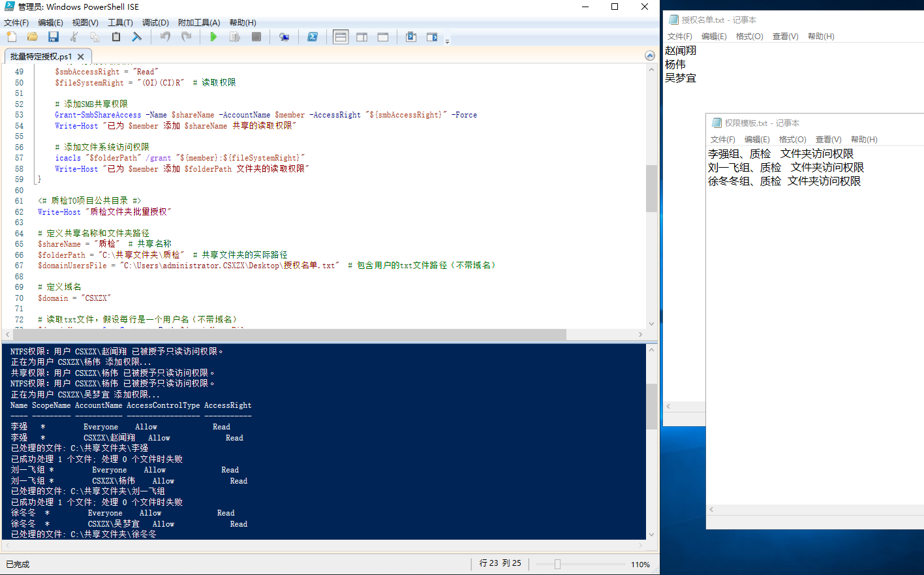Image resolution: width=924 pixels, height=575 pixels.
Task: Click the console pane vertical scrollbar thumb
Action: pos(651,406)
